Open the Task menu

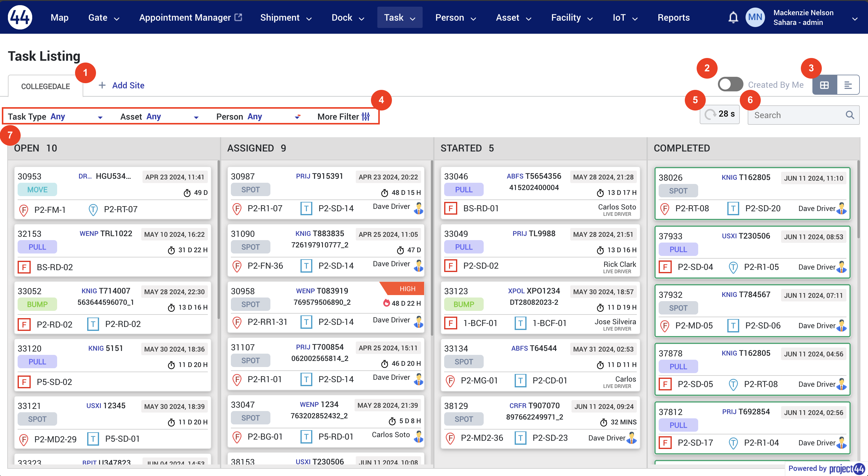400,18
